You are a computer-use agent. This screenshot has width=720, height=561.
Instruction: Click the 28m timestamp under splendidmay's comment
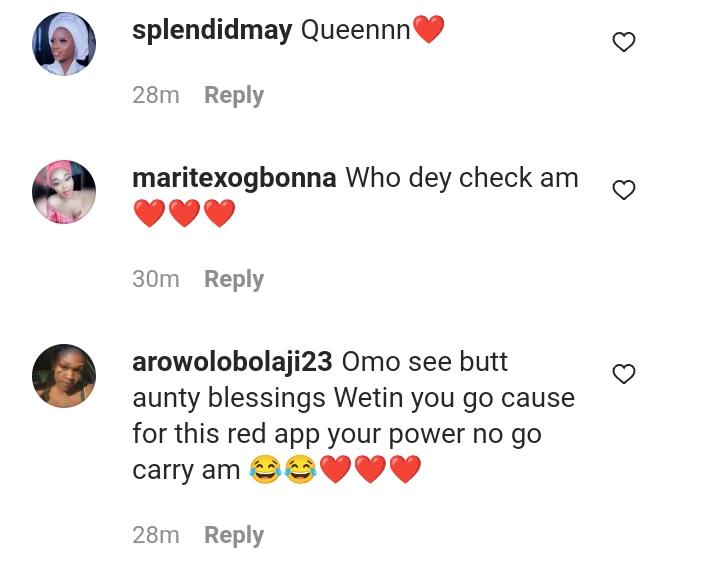click(x=156, y=95)
